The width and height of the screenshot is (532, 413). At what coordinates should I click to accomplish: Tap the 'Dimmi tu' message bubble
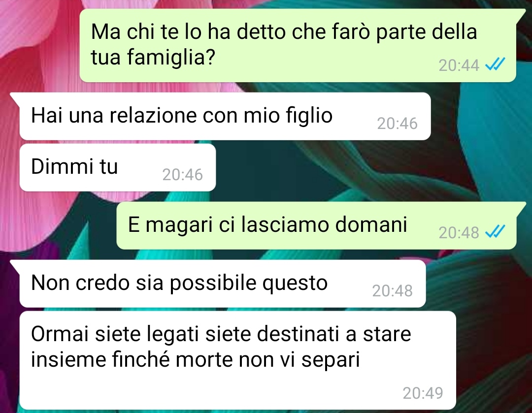pyautogui.click(x=118, y=167)
